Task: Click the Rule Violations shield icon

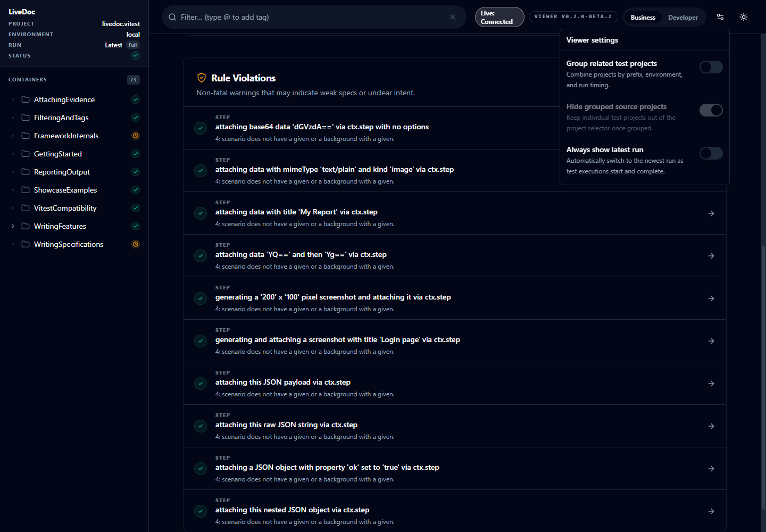Action: 202,78
